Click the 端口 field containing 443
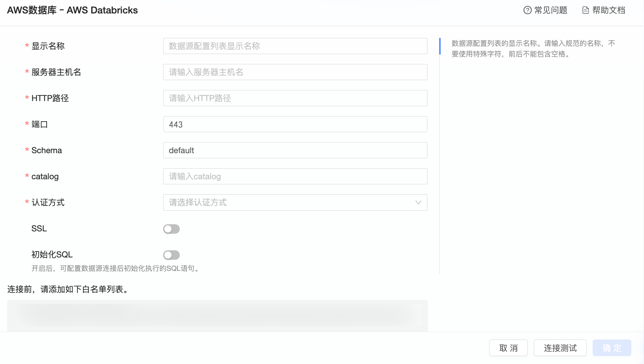This screenshot has height=364, width=644. tap(295, 124)
